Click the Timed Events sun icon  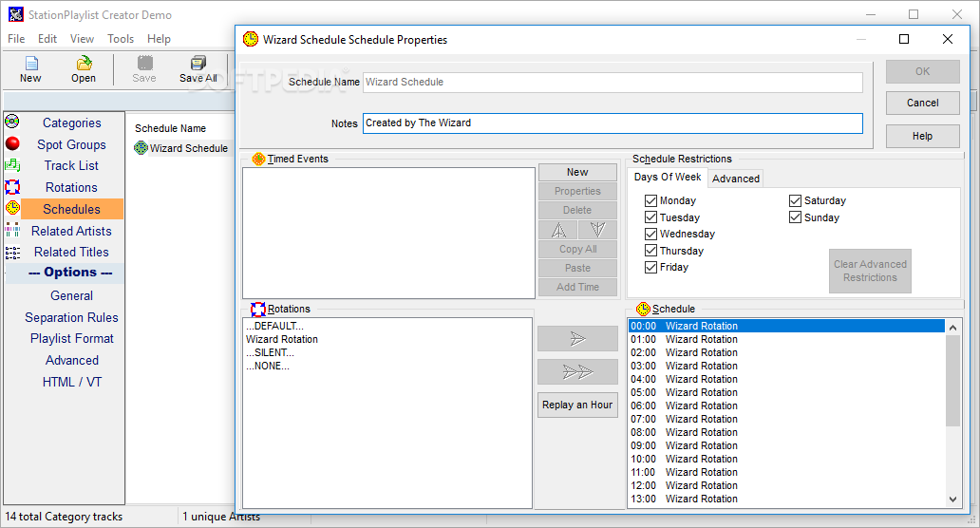coord(258,159)
